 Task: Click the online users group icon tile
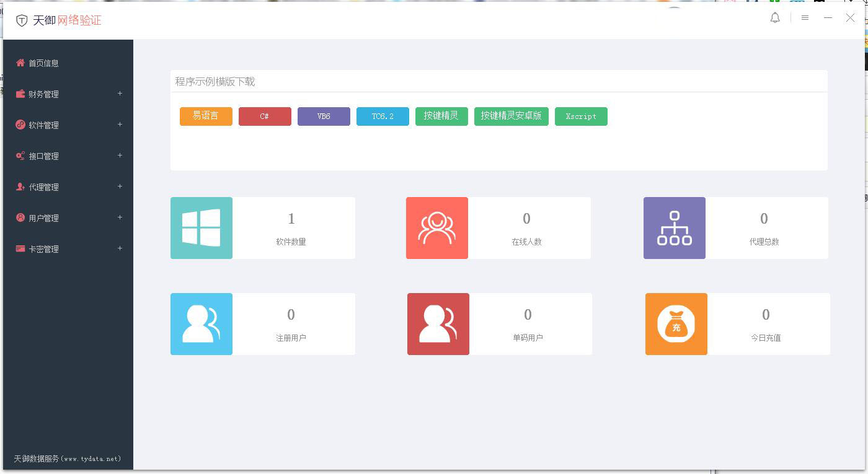tap(437, 228)
